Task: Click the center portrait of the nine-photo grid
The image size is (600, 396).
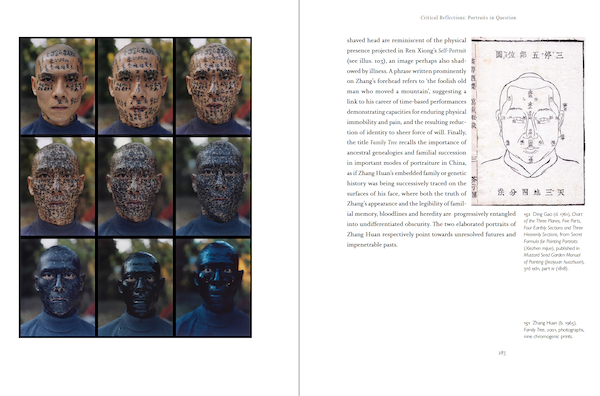Action: pyautogui.click(x=135, y=186)
